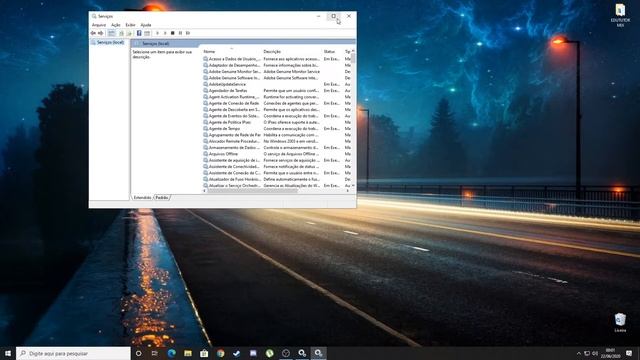Open Task View on the taskbar
The width and height of the screenshot is (640, 360).
click(x=155, y=353)
